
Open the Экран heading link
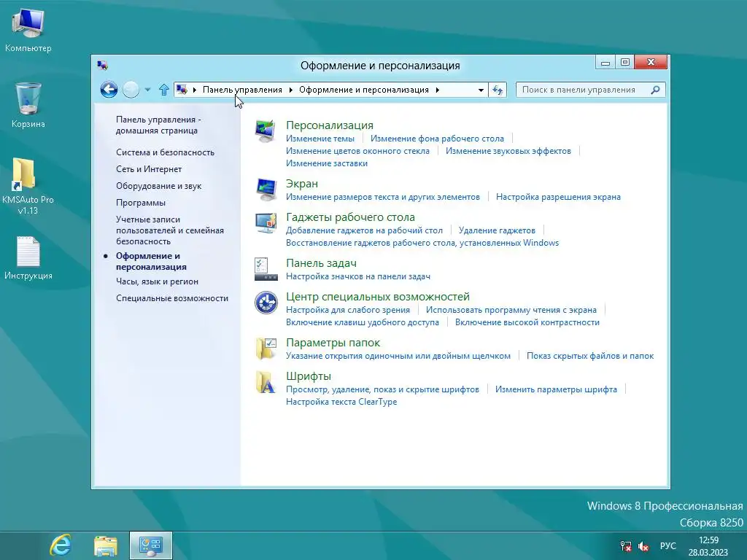[x=302, y=184]
